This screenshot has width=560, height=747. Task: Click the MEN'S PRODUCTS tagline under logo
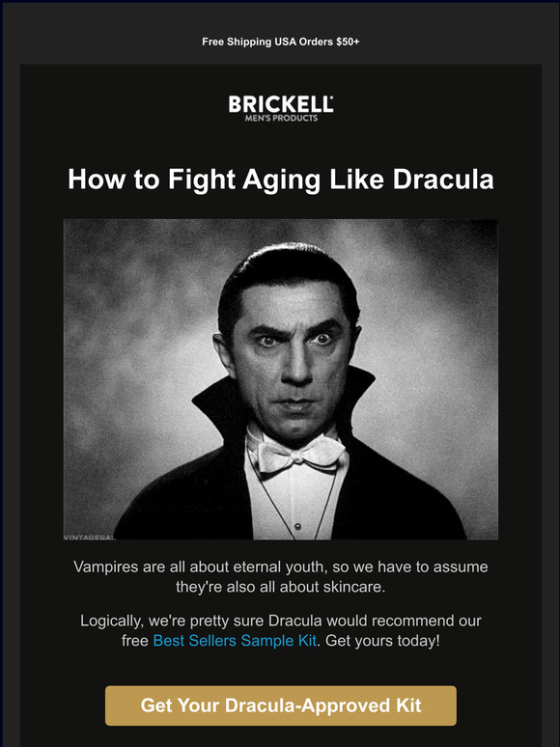[x=281, y=118]
